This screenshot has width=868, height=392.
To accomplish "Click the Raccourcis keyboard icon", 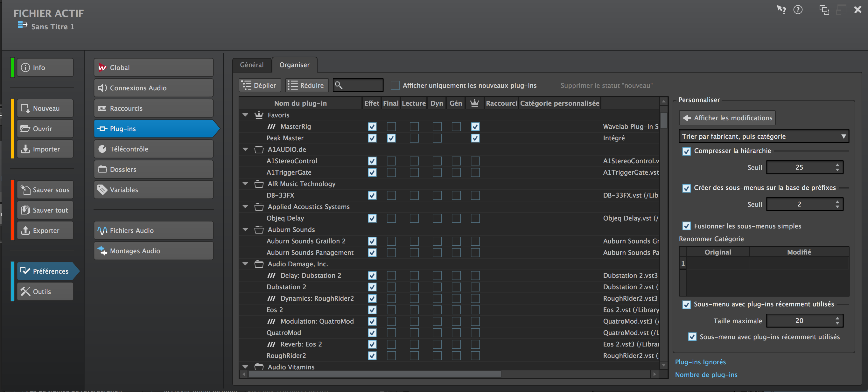I will [x=102, y=108].
